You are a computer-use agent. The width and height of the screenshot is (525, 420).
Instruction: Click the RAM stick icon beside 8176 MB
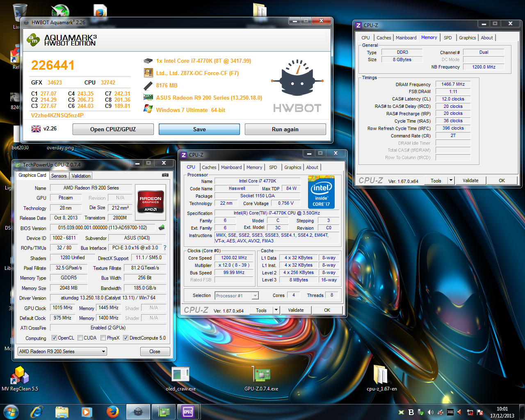point(148,85)
